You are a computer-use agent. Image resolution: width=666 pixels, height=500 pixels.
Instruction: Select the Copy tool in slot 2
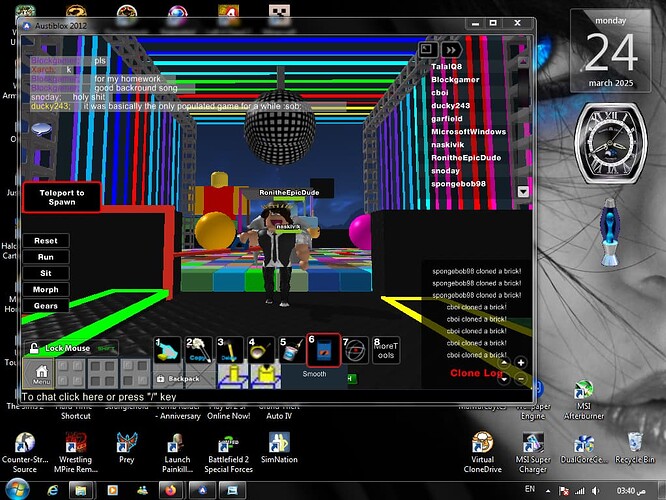(x=200, y=350)
